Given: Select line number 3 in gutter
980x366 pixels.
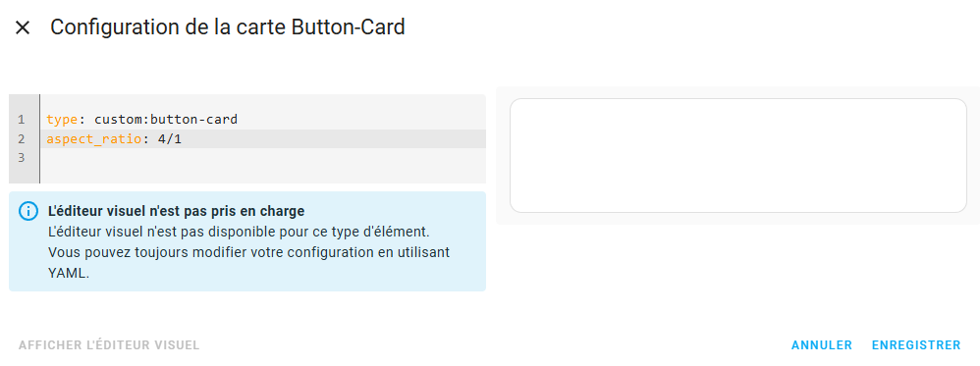Looking at the screenshot, I should click(x=22, y=158).
